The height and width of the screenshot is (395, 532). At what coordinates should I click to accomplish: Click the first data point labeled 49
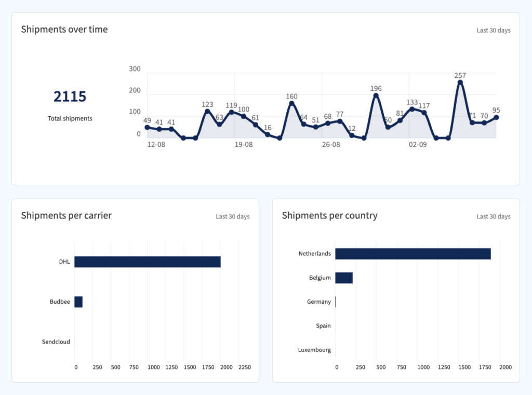point(148,127)
